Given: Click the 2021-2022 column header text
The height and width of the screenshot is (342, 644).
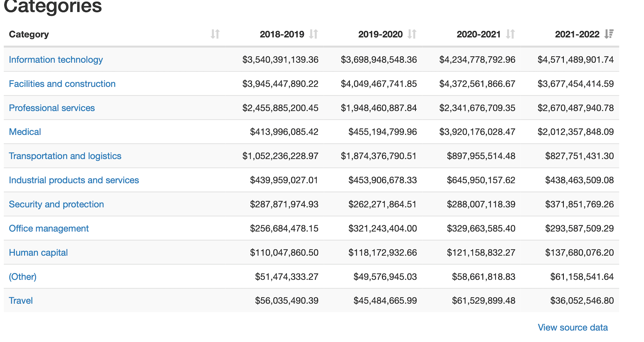Looking at the screenshot, I should (x=577, y=34).
